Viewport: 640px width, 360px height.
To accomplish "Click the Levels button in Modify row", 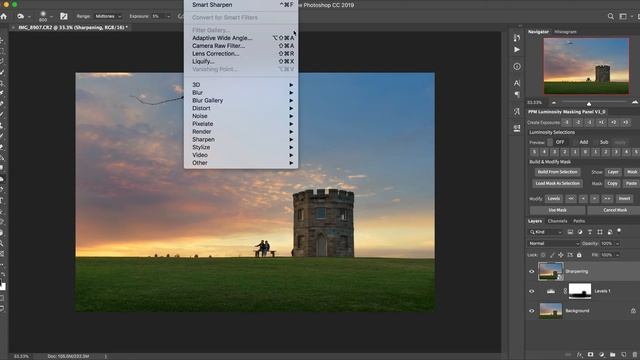I will [x=553, y=199].
